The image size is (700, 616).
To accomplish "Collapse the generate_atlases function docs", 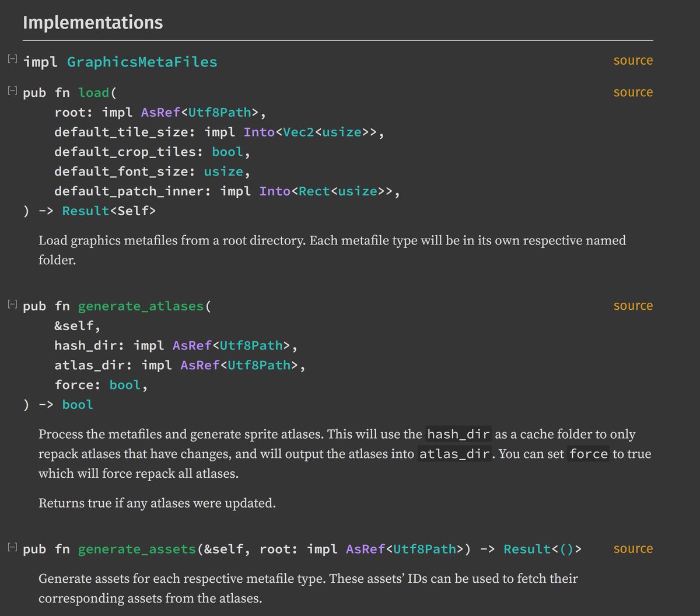I will (12, 304).
